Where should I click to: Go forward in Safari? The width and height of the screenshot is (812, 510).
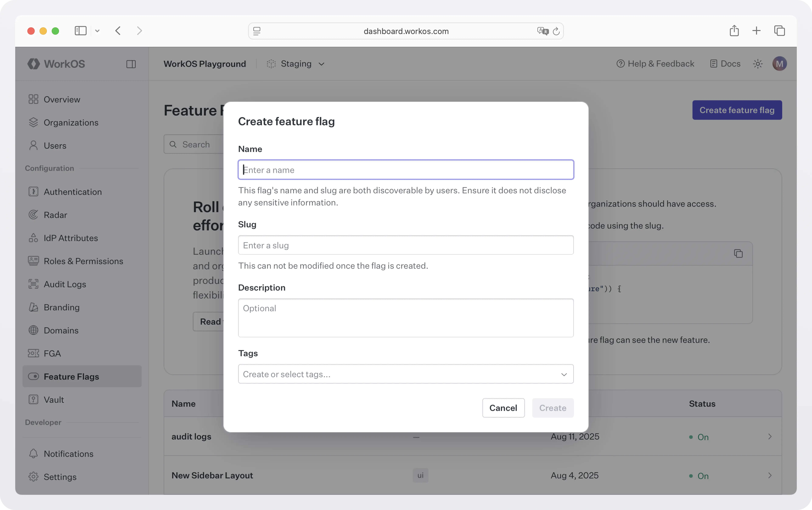pyautogui.click(x=139, y=31)
